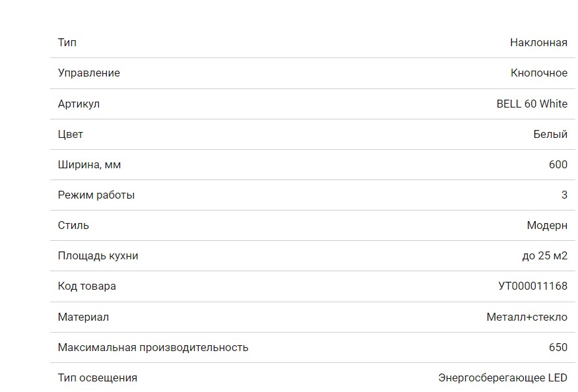The width and height of the screenshot is (578, 392).
Task: Click the 'Артикул' row label
Action: [79, 104]
